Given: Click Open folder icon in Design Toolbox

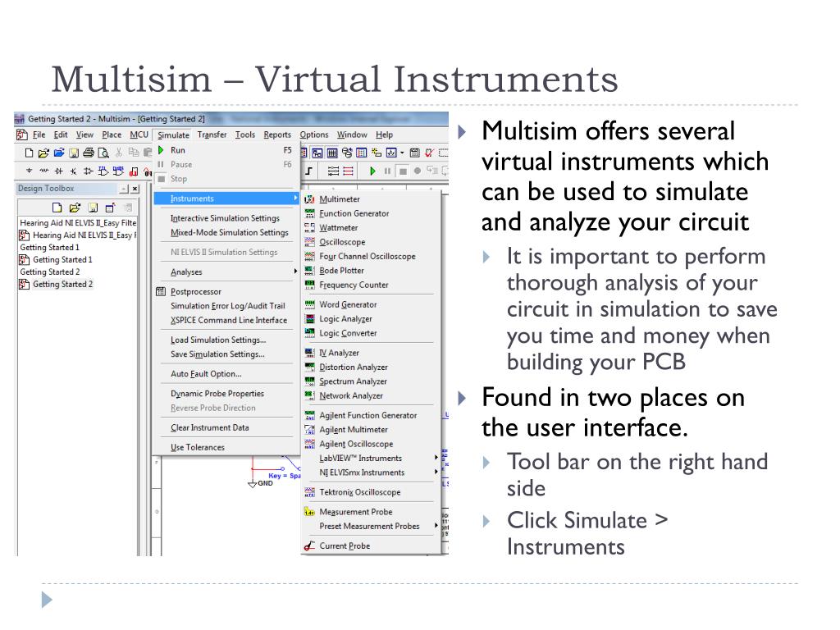Looking at the screenshot, I should pos(75,208).
